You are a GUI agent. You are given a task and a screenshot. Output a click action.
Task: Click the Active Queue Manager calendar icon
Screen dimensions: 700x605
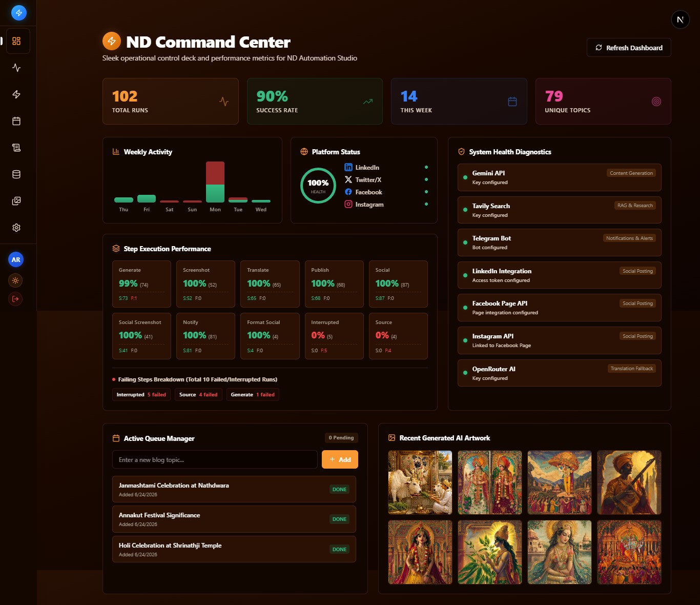pyautogui.click(x=116, y=438)
